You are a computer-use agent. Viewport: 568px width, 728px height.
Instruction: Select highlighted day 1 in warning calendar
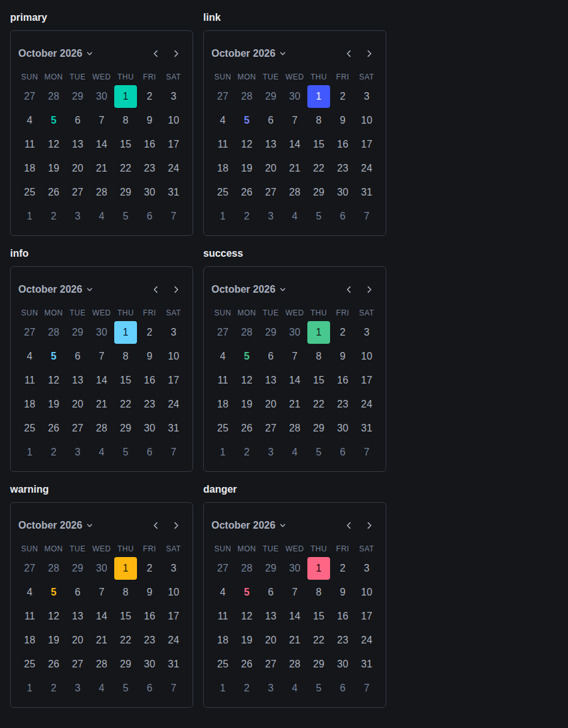126,568
